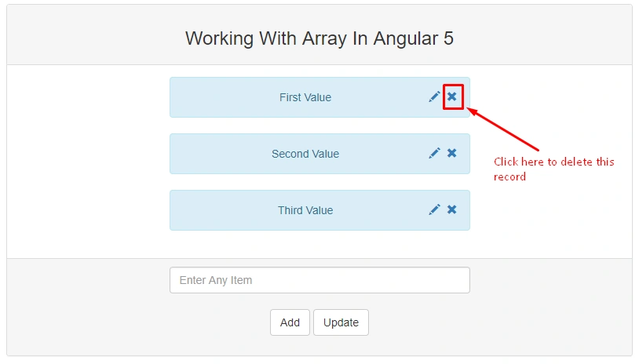639x364 pixels.
Task: Focus the Enter Any Item input field
Action: [320, 280]
